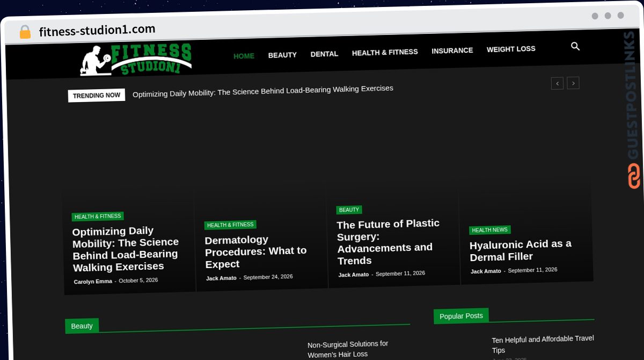Open Jack Amato under Plastic Surgery article

point(354,275)
